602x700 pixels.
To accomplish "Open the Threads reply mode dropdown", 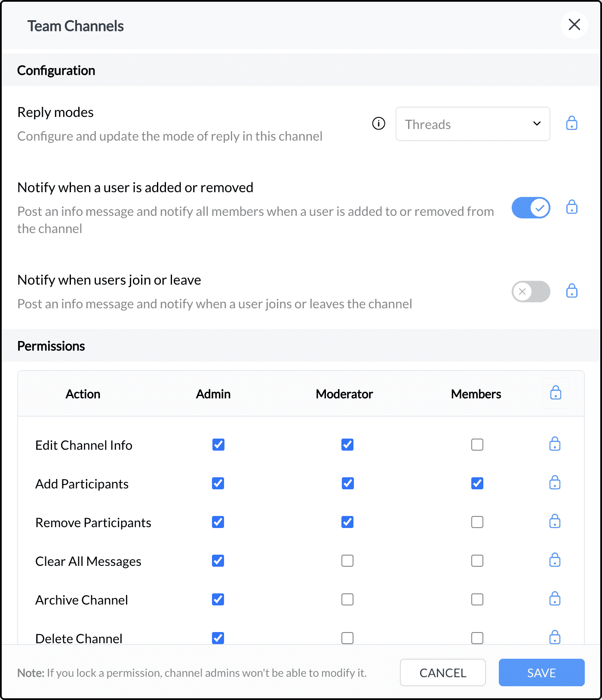I will pyautogui.click(x=473, y=124).
